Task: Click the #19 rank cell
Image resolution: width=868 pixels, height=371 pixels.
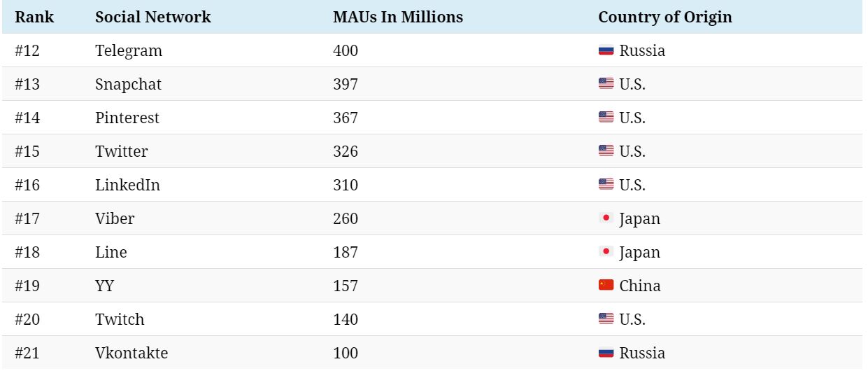Action: point(27,286)
